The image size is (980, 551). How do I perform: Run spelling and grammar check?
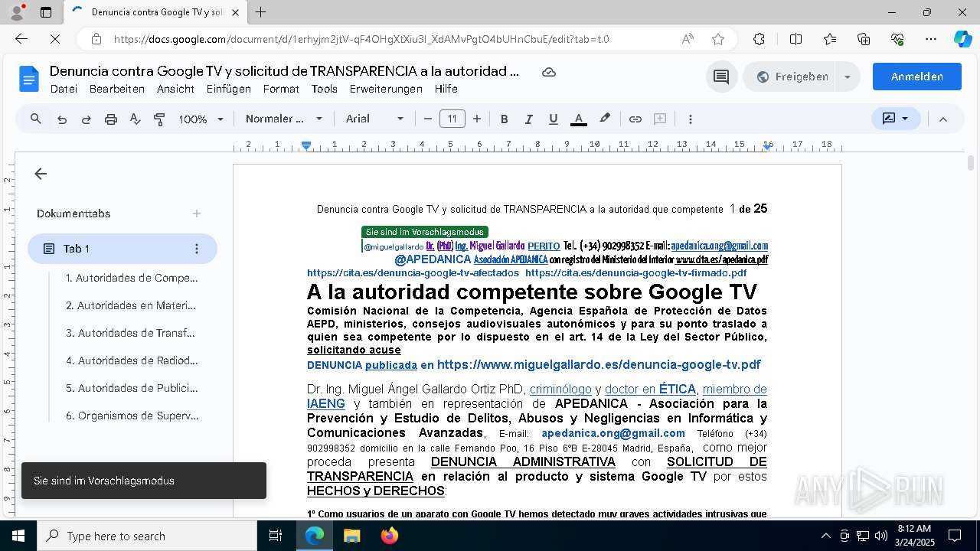(x=136, y=119)
